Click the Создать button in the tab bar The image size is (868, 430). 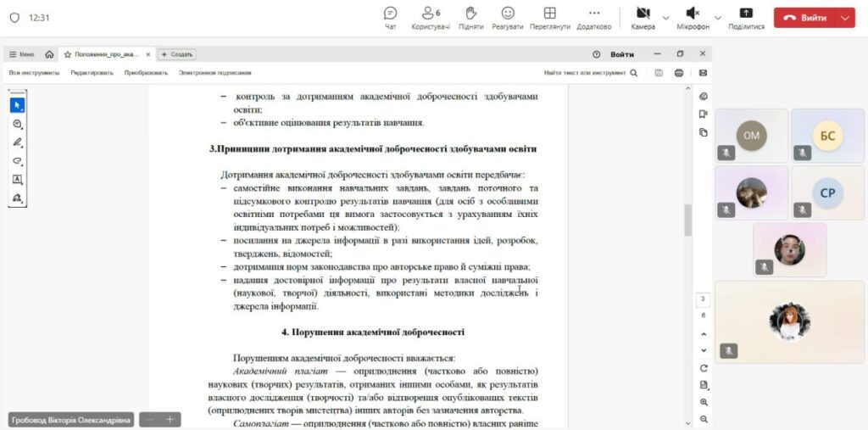tap(177, 54)
